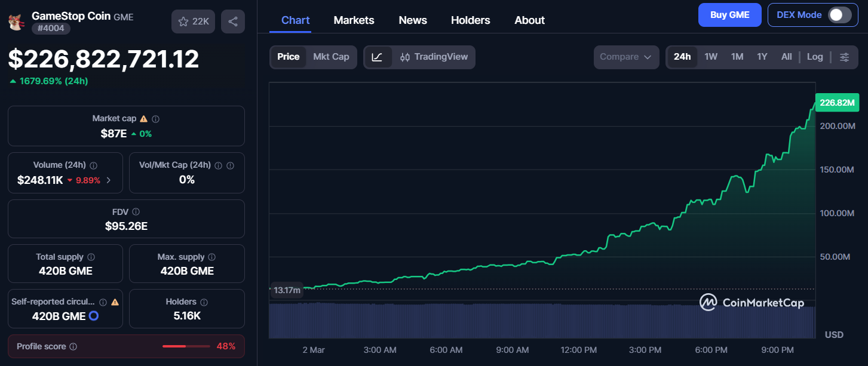Click the volume bars under chart
This screenshot has height=366, width=868.
point(542,321)
